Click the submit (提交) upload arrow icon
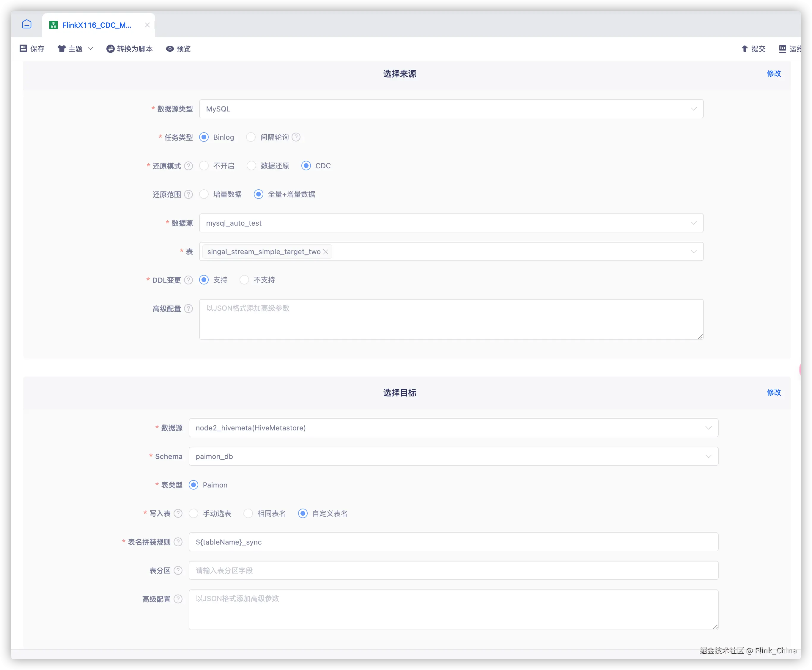 pos(745,49)
